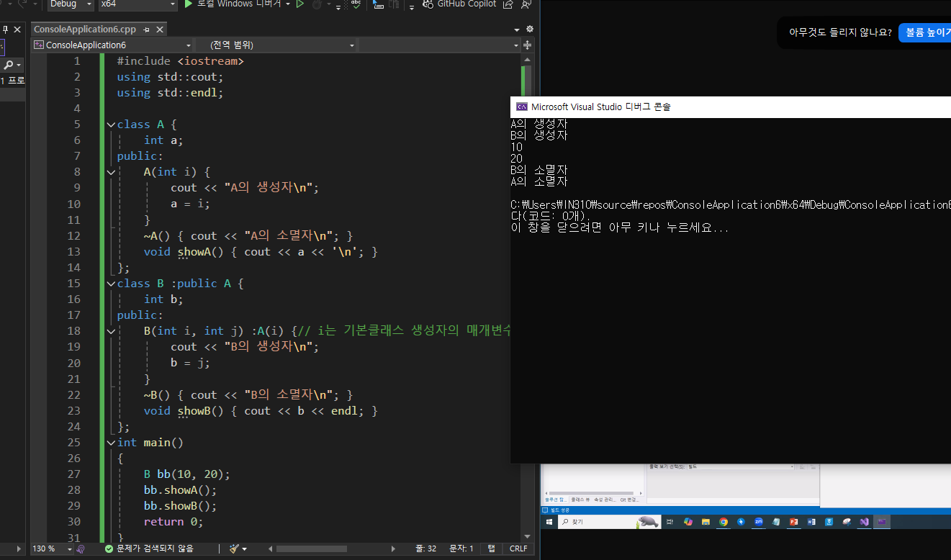The height and width of the screenshot is (560, 951).
Task: Collapse the int main() function
Action: (x=111, y=443)
